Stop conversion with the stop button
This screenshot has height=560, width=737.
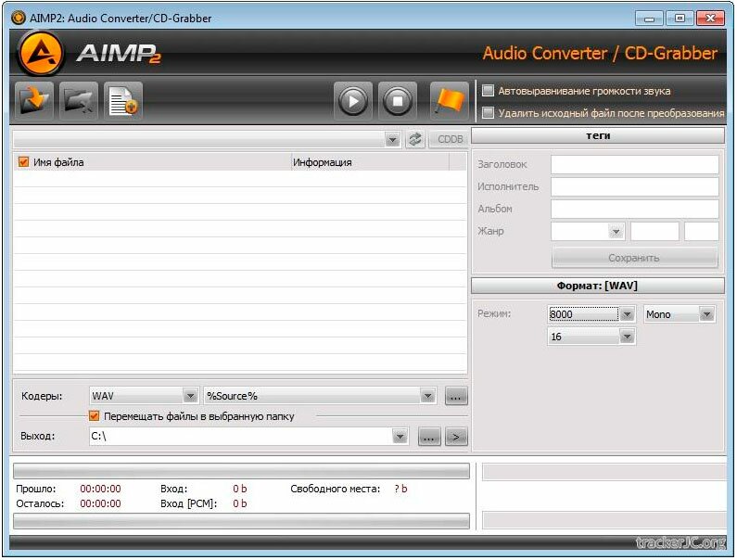pyautogui.click(x=398, y=101)
